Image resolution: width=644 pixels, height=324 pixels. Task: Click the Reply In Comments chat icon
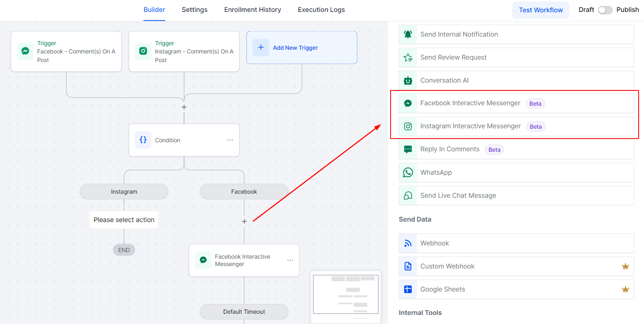click(x=408, y=150)
